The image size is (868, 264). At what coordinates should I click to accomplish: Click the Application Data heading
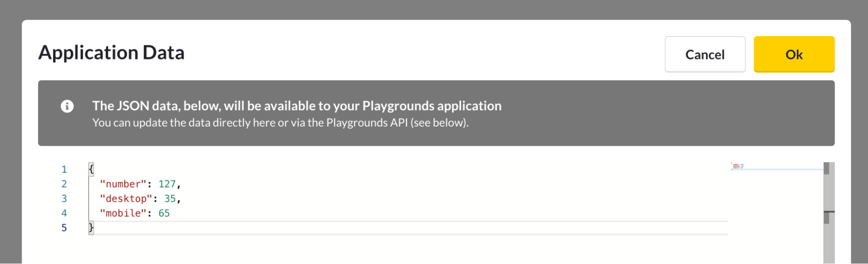pyautogui.click(x=112, y=53)
